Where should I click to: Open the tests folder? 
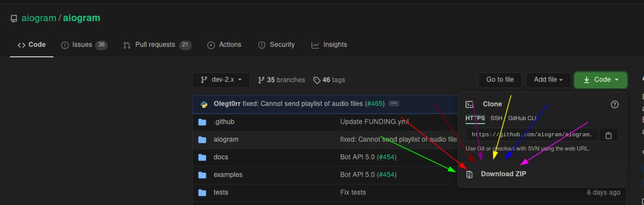pyautogui.click(x=221, y=192)
